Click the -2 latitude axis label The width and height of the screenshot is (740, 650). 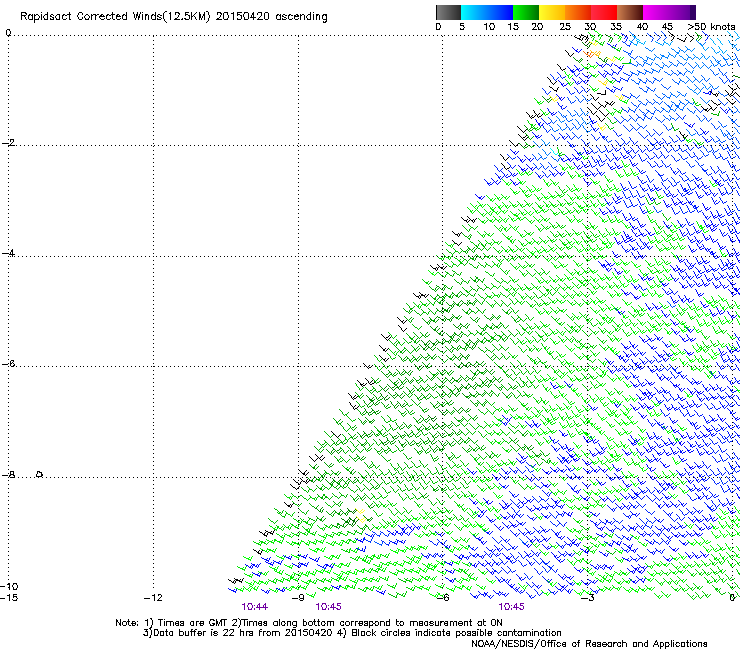pyautogui.click(x=8, y=143)
